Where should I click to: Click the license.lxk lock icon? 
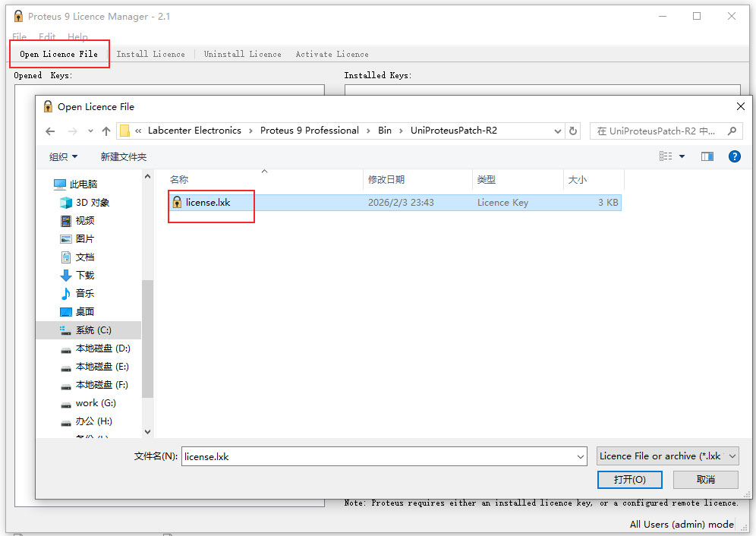pos(177,203)
